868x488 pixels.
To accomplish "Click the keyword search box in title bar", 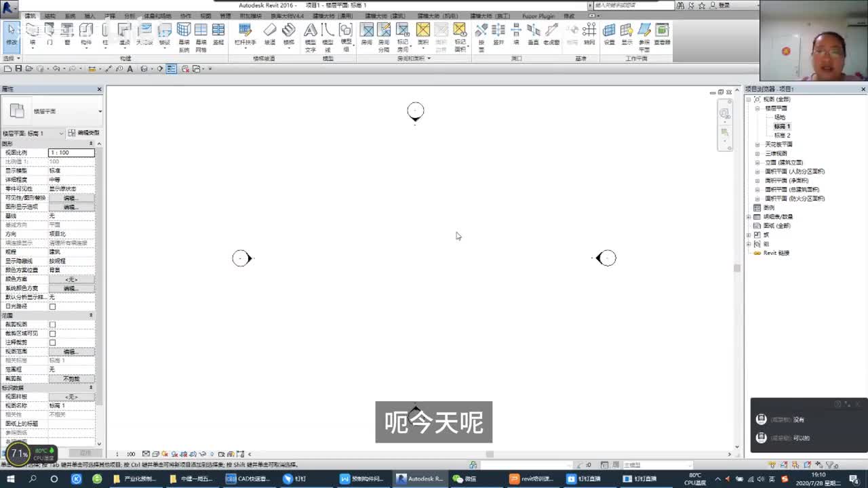I will 634,5.
